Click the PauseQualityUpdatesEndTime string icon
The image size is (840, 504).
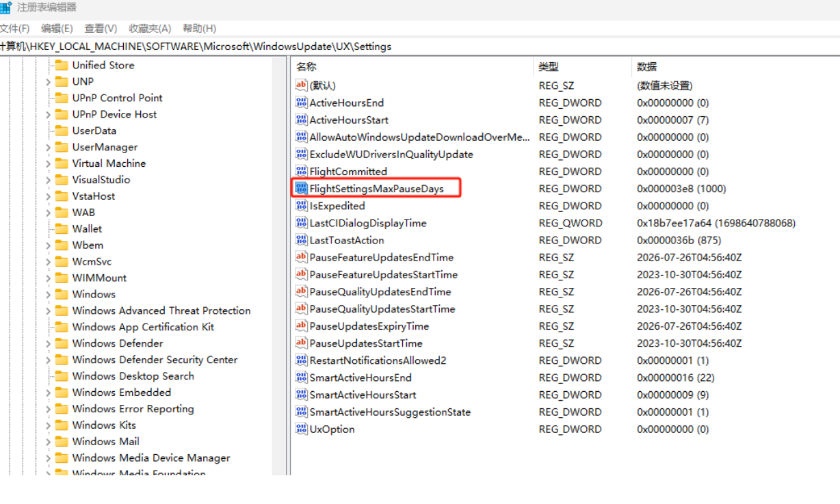(x=301, y=291)
